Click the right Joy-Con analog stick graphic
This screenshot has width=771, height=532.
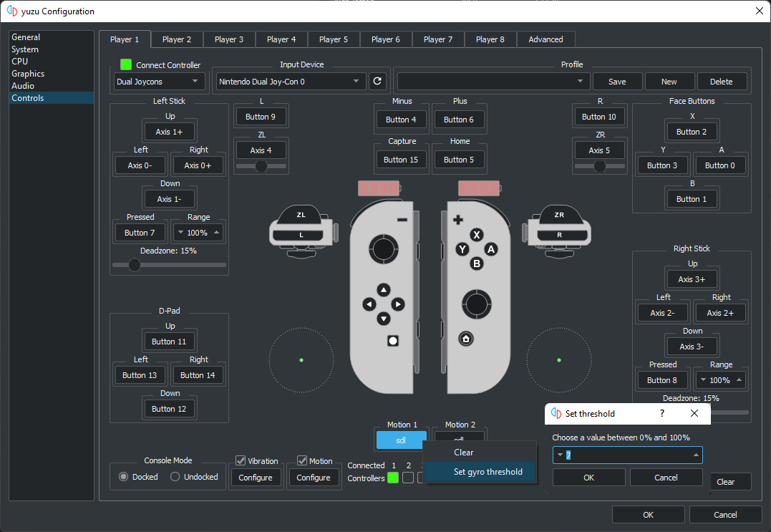coord(476,304)
